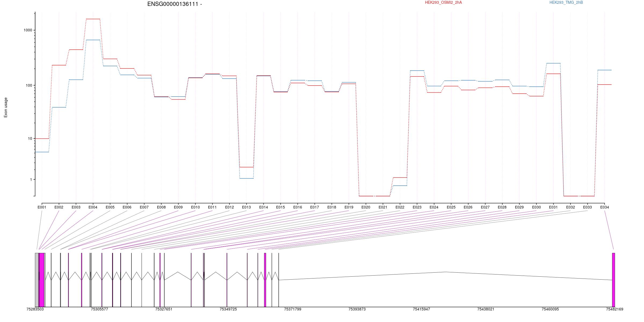Click exon label E008
Viewport: 644px width, 322px height.
click(161, 207)
